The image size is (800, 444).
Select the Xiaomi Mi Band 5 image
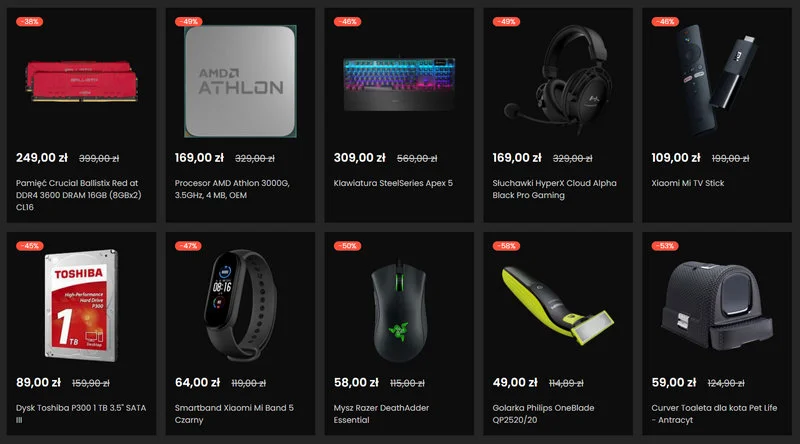tap(240, 306)
